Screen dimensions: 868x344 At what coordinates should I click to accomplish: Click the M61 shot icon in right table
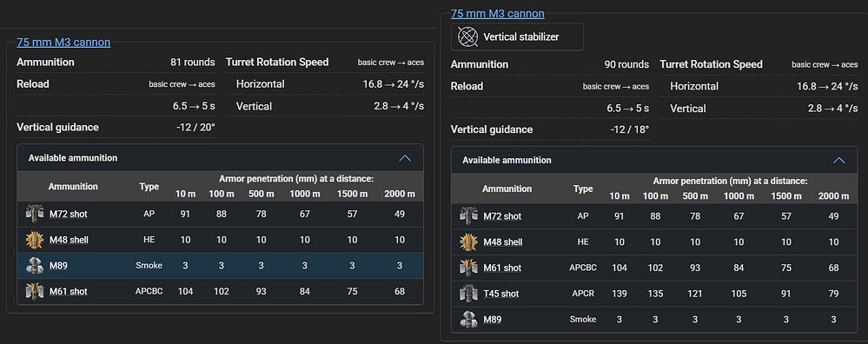click(468, 268)
